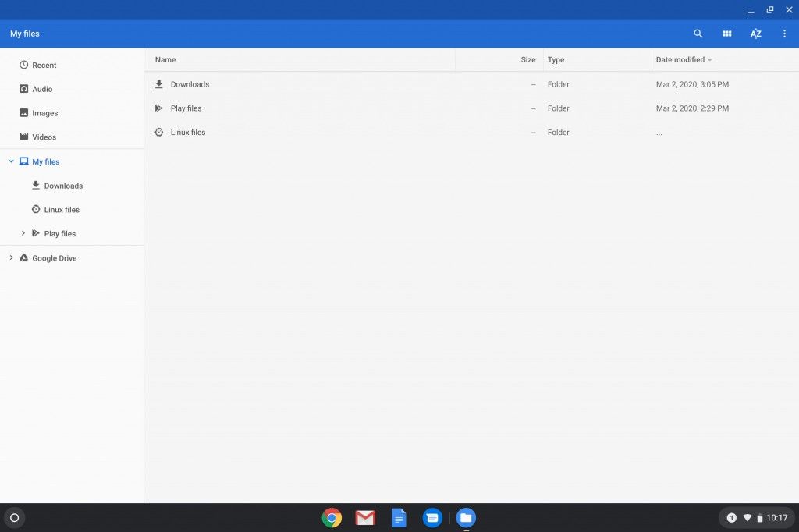The width and height of the screenshot is (799, 532).
Task: View Images from the sidebar
Action: (x=44, y=112)
